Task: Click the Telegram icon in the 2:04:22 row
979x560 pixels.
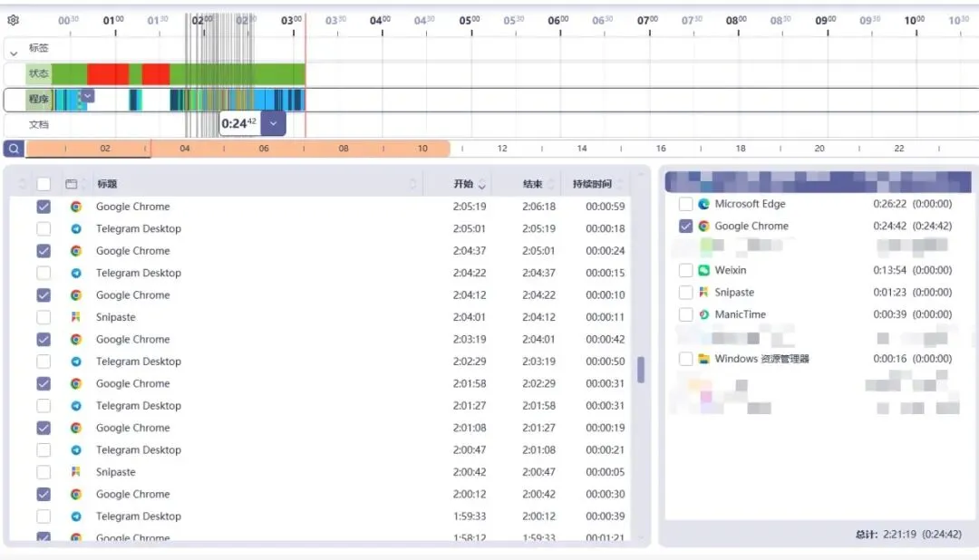Action: (76, 273)
